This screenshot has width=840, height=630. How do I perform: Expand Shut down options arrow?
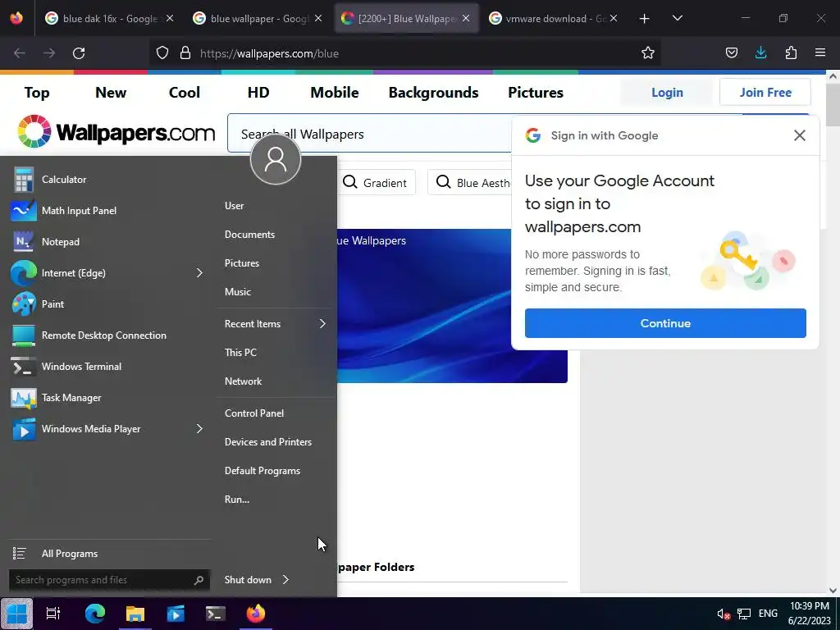tap(285, 580)
